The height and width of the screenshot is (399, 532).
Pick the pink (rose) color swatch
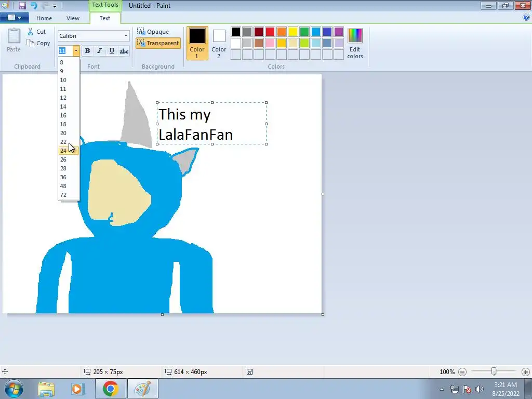coord(270,43)
